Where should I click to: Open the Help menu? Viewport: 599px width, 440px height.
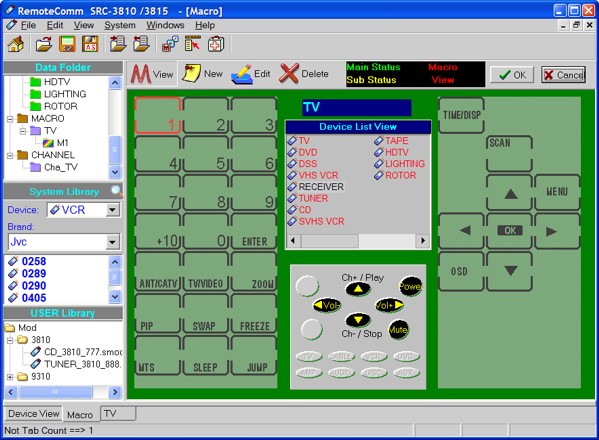pos(205,25)
